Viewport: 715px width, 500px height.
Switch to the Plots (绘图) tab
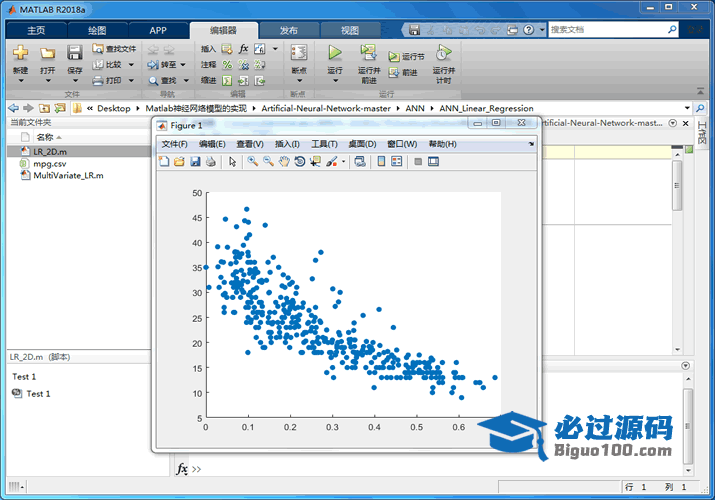click(x=97, y=31)
